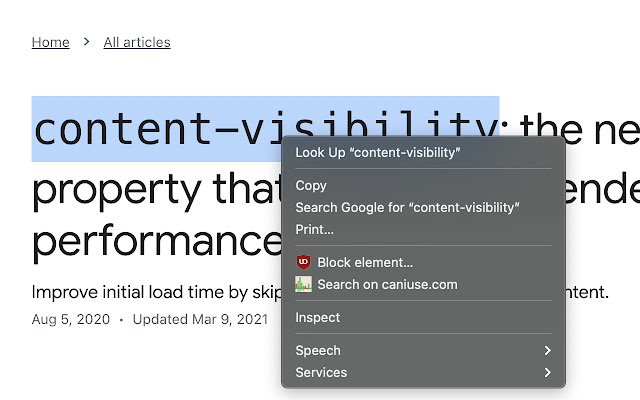
Task: Select Copy from the context menu
Action: click(311, 186)
